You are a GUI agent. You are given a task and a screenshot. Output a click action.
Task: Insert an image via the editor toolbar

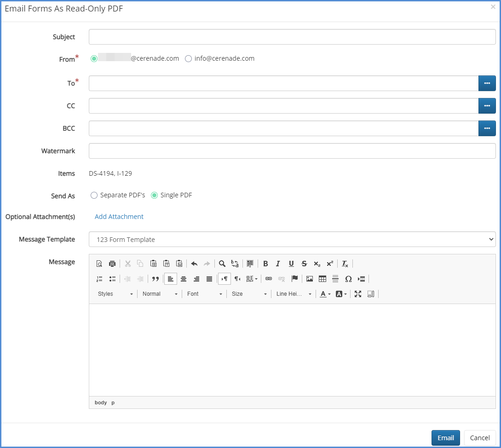tap(310, 279)
